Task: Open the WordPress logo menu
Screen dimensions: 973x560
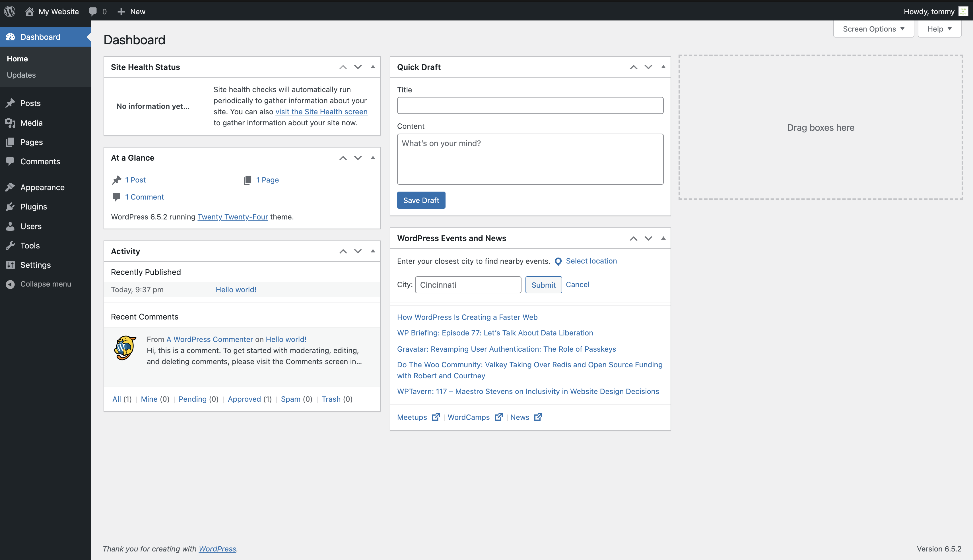Action: pos(10,11)
